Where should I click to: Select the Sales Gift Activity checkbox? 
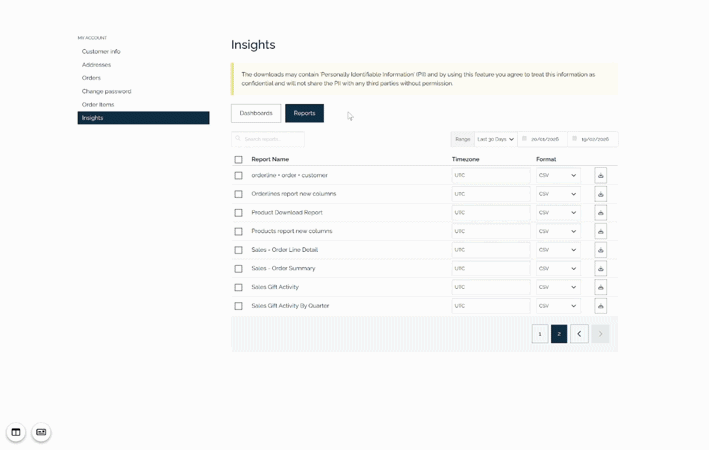[x=238, y=288]
